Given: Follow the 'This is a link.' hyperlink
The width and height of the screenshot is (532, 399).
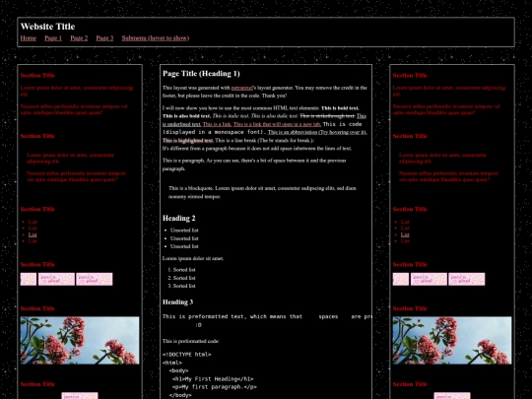Looking at the screenshot, I should 217,124.
